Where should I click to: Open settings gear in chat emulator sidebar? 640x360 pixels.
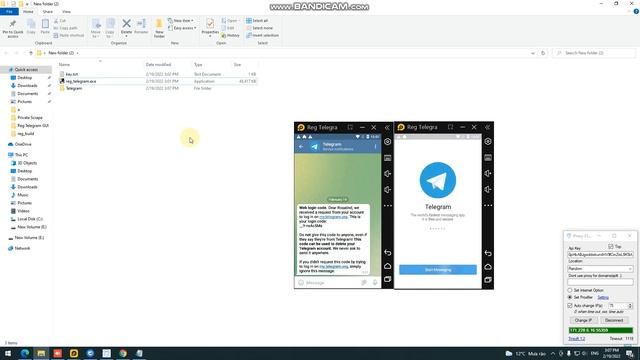click(387, 142)
